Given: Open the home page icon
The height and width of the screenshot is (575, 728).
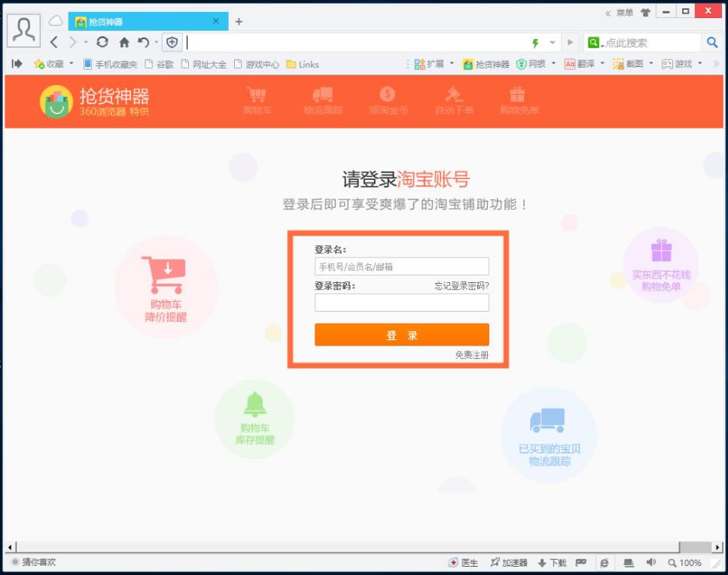Looking at the screenshot, I should [x=124, y=43].
